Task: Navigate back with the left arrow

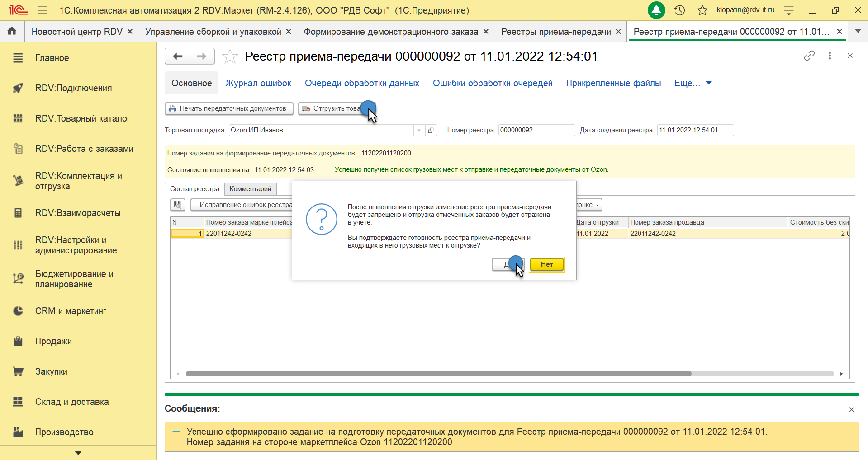Action: [x=177, y=56]
